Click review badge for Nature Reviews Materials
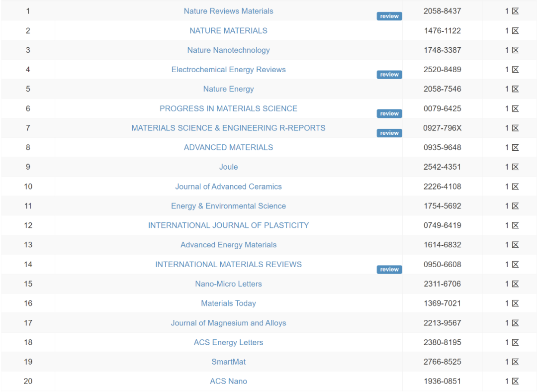 point(389,16)
